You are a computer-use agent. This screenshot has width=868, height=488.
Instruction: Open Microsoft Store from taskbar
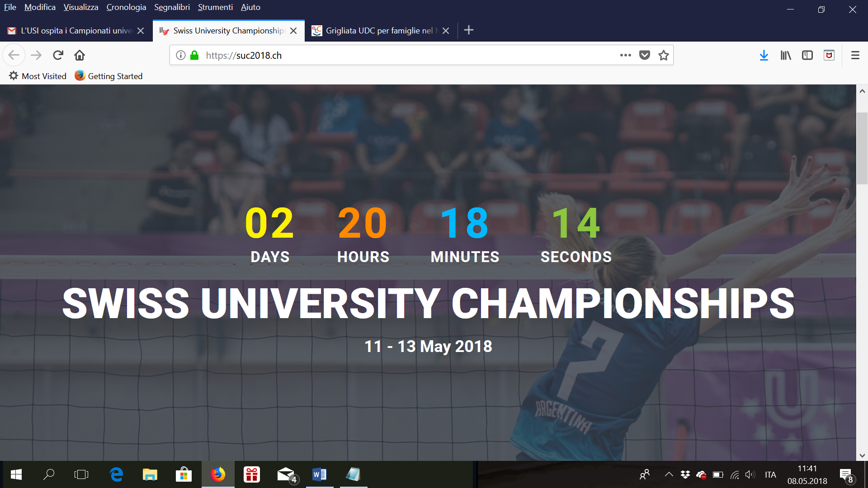(x=184, y=474)
